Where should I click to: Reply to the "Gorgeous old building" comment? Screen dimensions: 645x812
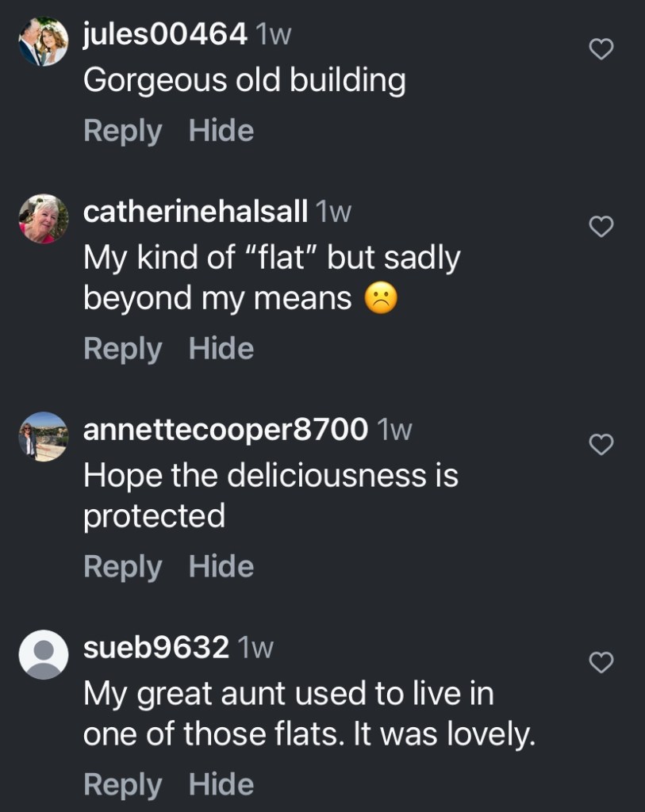pos(122,131)
